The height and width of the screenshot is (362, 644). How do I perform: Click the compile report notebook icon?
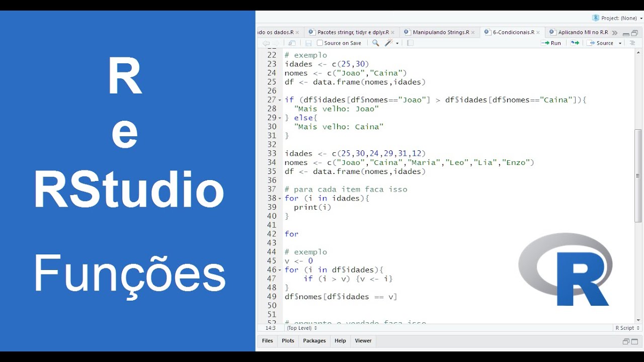(x=410, y=43)
